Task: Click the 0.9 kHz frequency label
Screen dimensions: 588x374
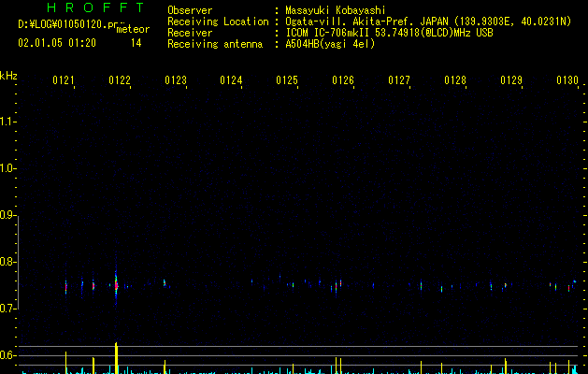Action: pos(7,215)
